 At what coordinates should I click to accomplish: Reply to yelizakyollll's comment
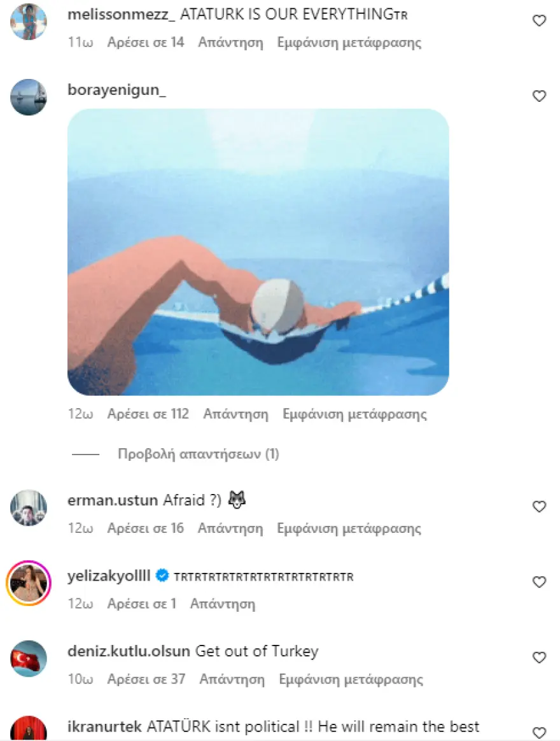pyautogui.click(x=223, y=603)
